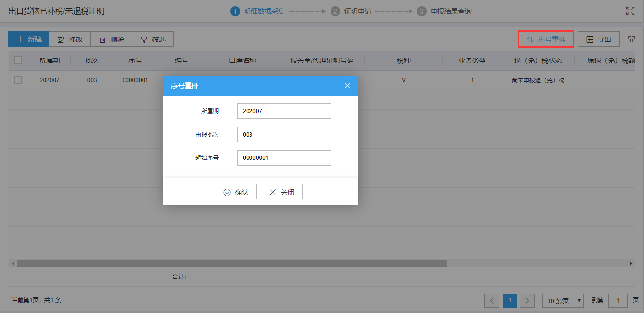Click the 关闭 button in dialog
This screenshot has height=313, width=644.
tap(282, 192)
